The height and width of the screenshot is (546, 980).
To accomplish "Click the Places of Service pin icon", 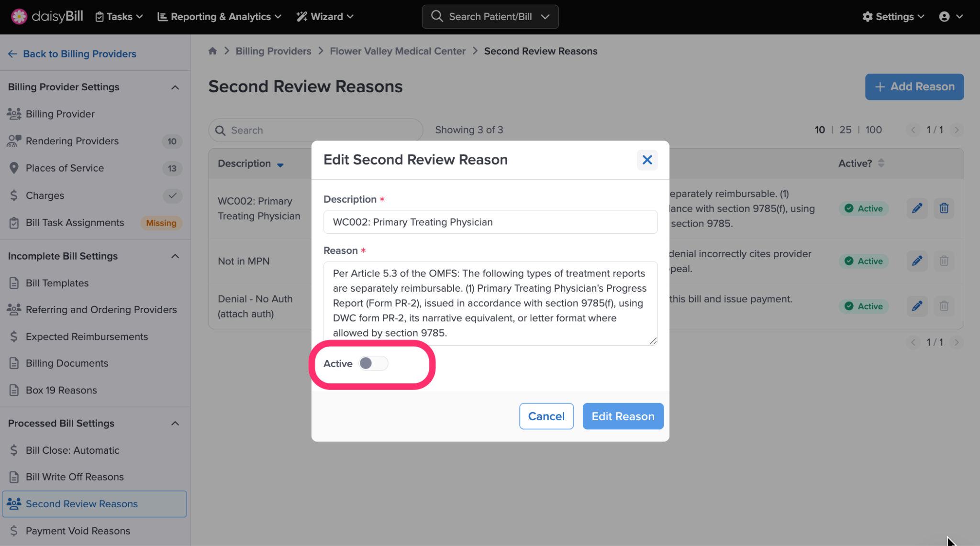I will 14,168.
